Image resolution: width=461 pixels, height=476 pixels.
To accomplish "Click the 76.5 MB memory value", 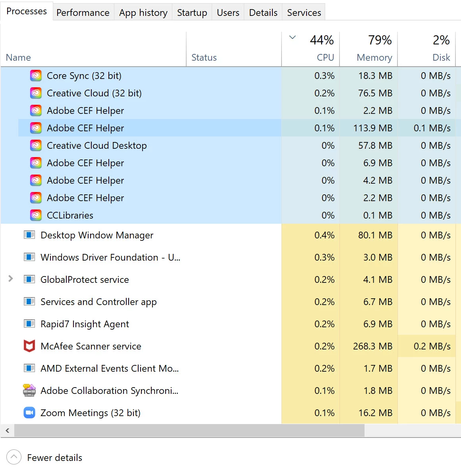I will click(375, 93).
